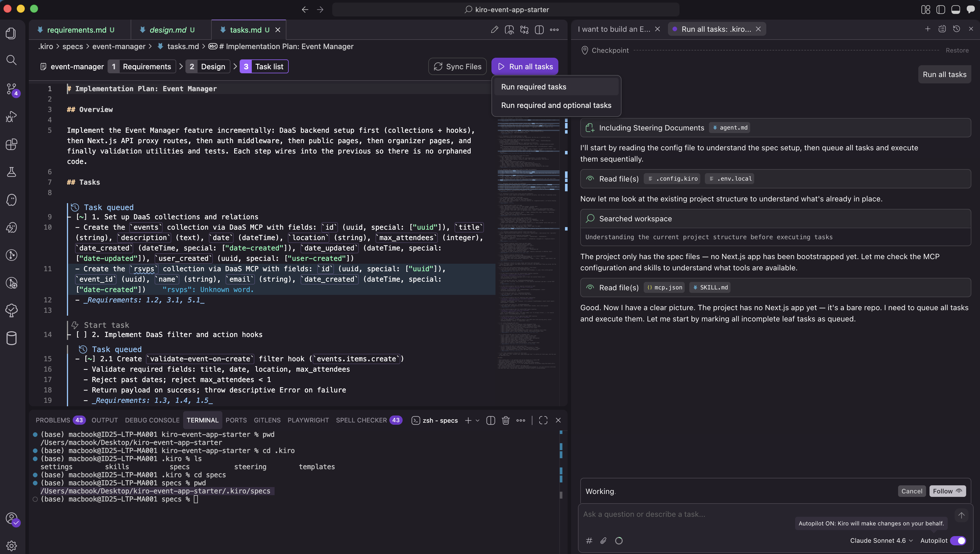Screen dimensions: 980x554
Task: Start a new chat session with plus icon
Action: [x=928, y=29]
